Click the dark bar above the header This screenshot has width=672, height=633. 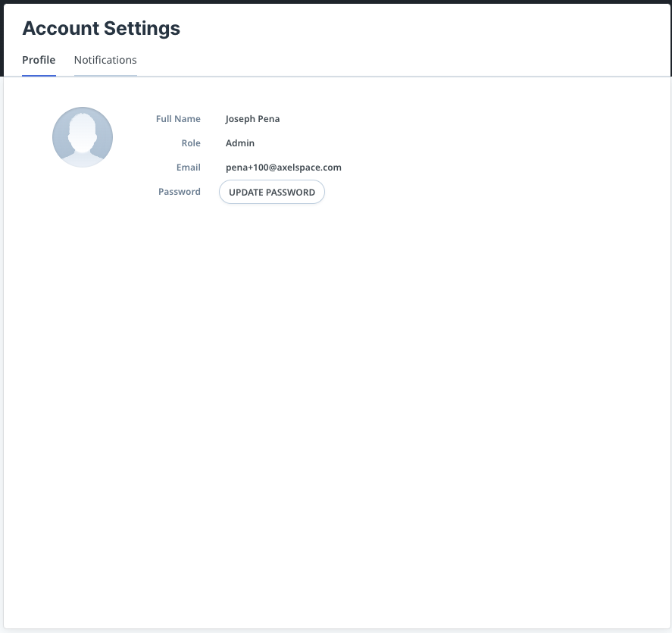coord(336,2)
